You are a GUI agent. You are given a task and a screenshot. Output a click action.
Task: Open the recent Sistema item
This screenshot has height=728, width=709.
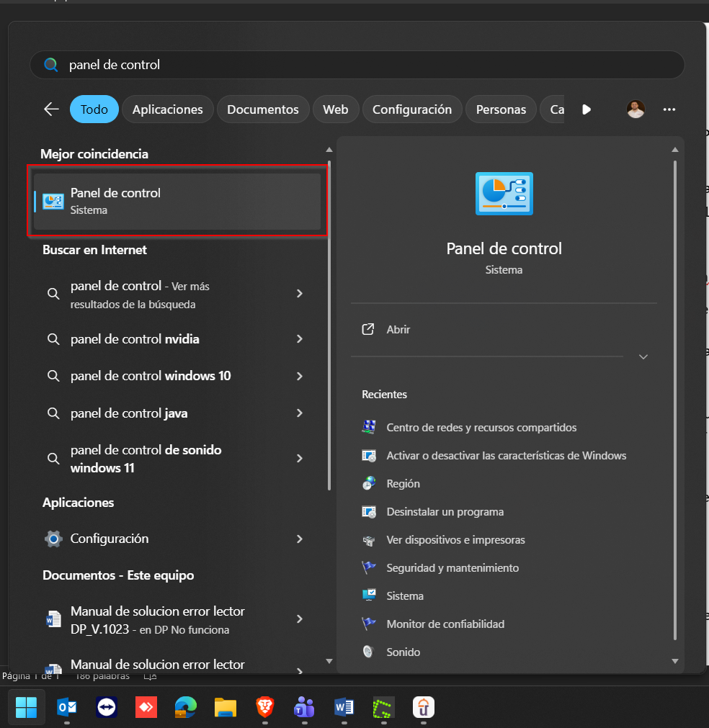coord(405,596)
